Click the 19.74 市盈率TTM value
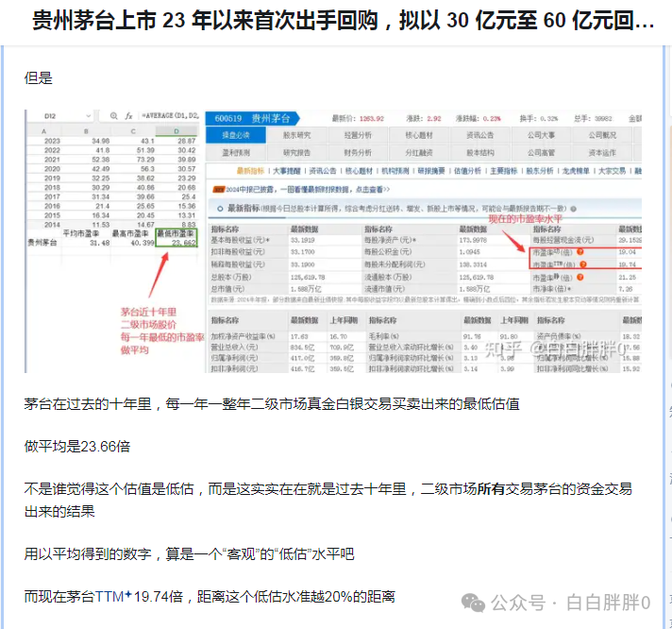 627,264
